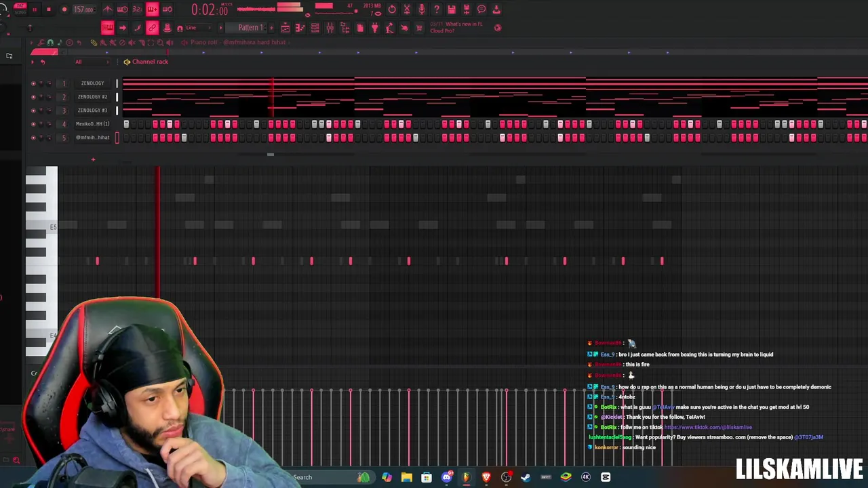Open the Channel rack view icon

click(x=315, y=28)
